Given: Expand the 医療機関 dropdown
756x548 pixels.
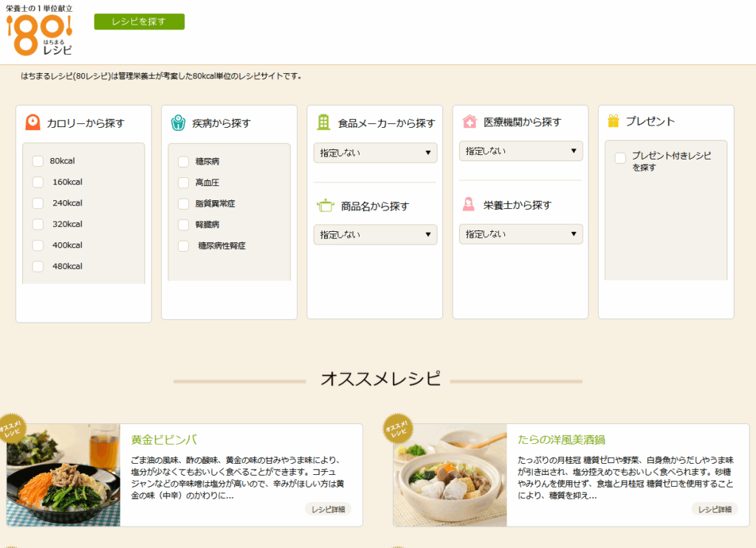Looking at the screenshot, I should point(520,151).
